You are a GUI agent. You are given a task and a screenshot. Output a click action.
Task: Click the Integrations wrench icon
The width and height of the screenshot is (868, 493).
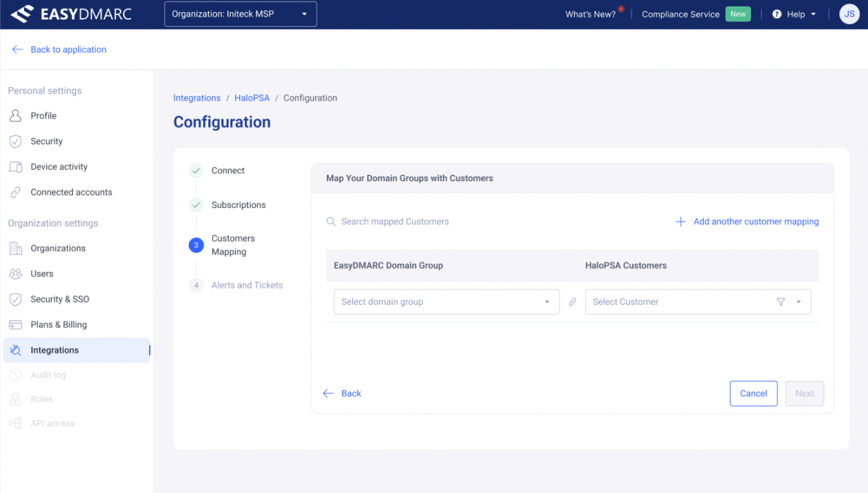[16, 350]
